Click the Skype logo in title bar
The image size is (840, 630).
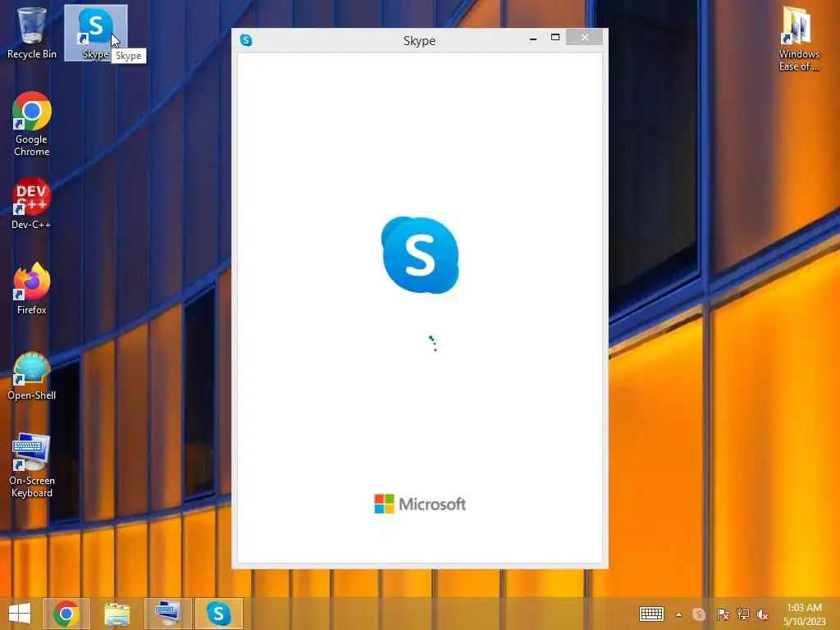tap(246, 40)
